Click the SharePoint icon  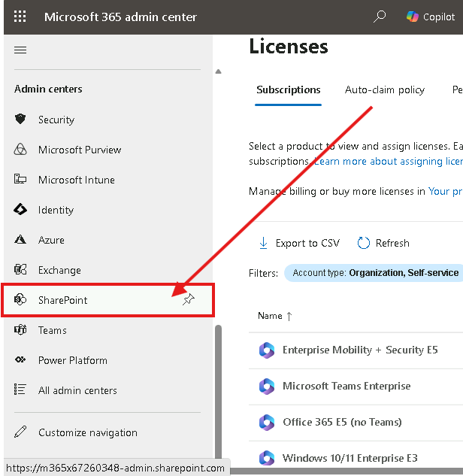coord(20,299)
